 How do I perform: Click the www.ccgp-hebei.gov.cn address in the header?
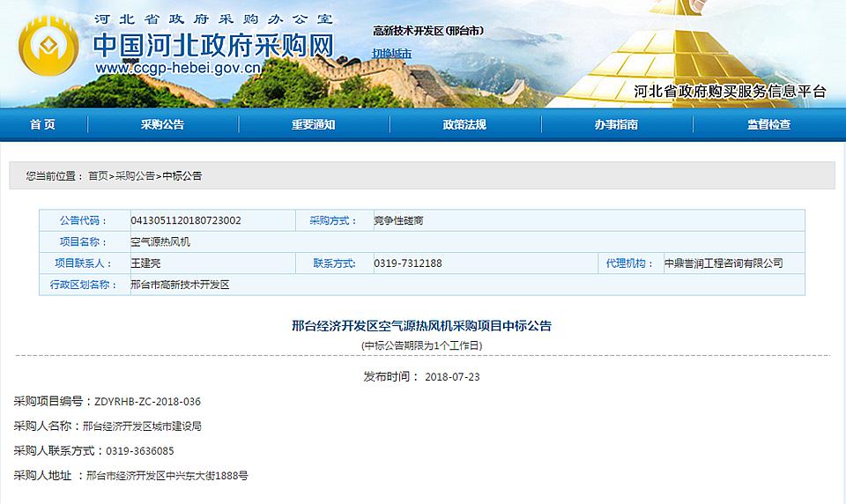(x=178, y=68)
